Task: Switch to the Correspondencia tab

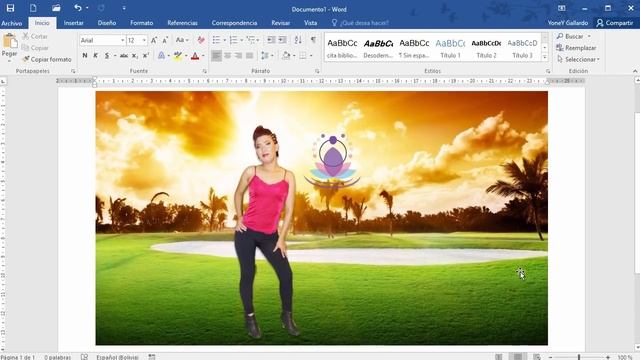Action: point(234,23)
